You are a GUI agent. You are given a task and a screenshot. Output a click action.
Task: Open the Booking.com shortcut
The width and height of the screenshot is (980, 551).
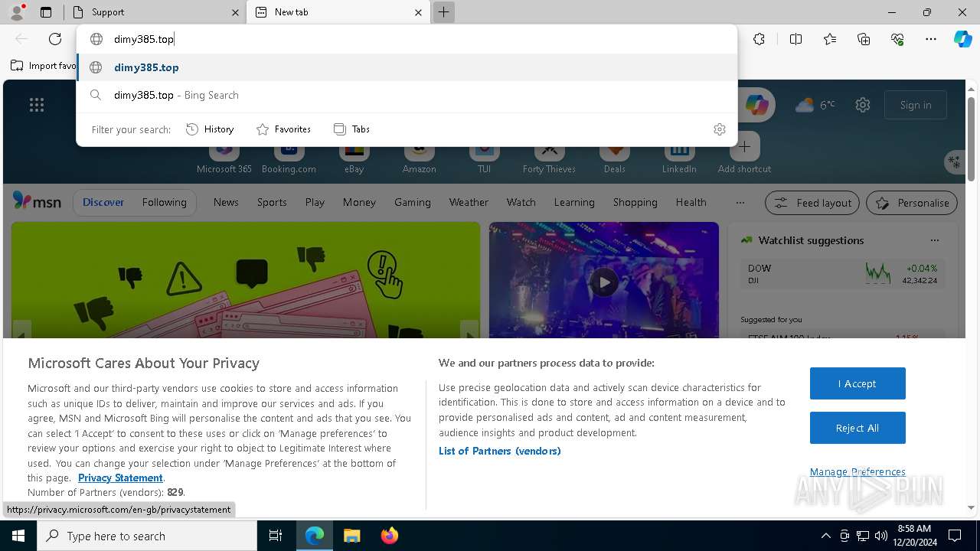click(289, 158)
